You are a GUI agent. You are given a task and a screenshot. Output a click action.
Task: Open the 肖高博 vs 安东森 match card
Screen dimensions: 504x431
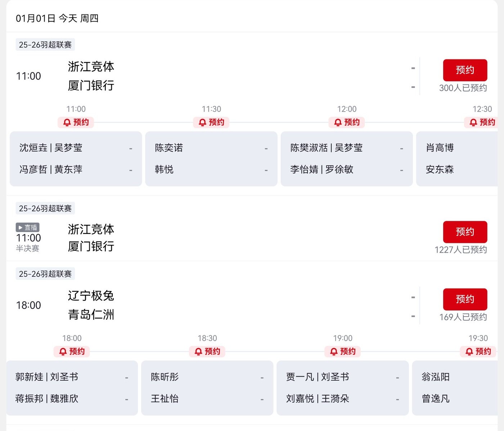457,159
